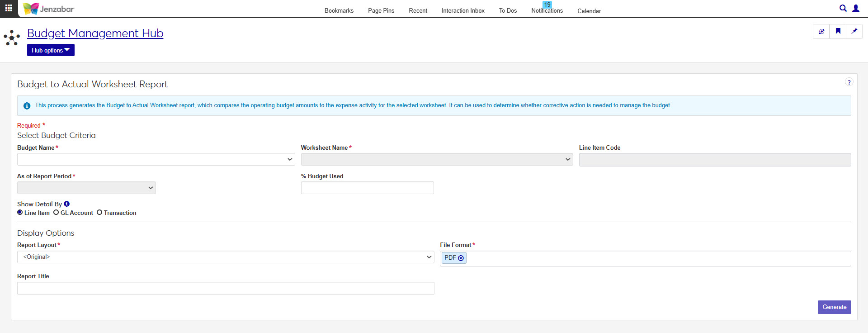Image resolution: width=868 pixels, height=333 pixels.
Task: Remove the PDF file format tag
Action: coord(461,258)
